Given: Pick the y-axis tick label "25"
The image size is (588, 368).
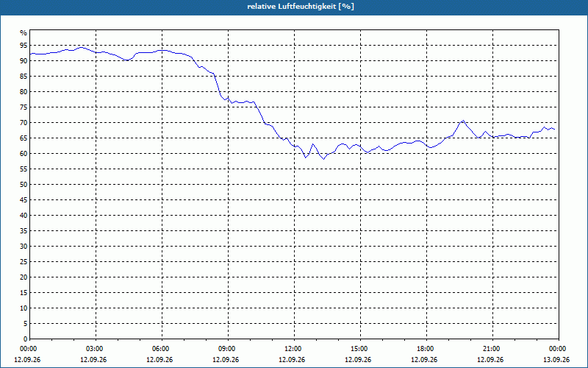Looking at the screenshot, I should [x=24, y=262].
